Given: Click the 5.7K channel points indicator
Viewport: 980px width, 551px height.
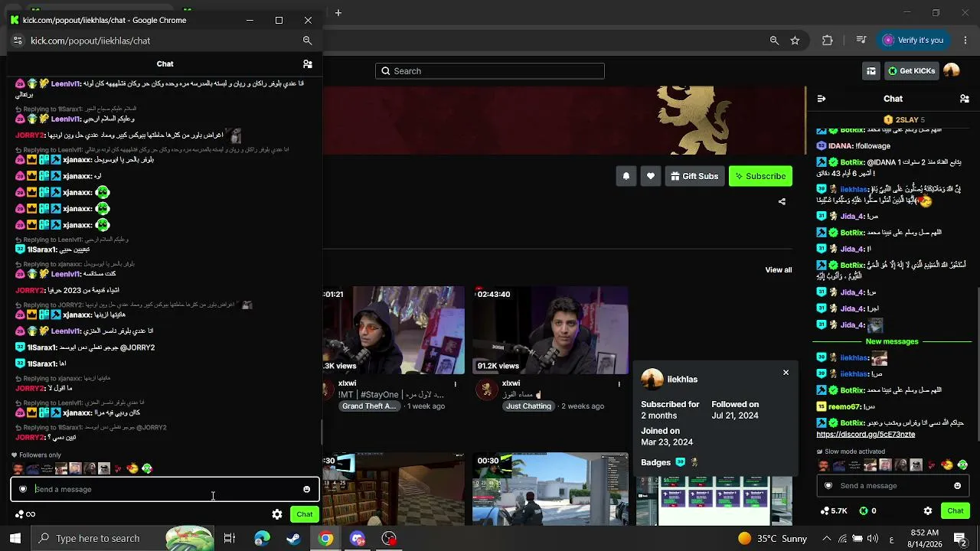Looking at the screenshot, I should click(834, 511).
